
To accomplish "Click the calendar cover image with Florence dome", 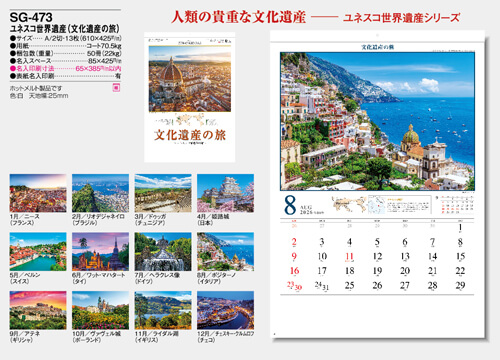I will (190, 79).
